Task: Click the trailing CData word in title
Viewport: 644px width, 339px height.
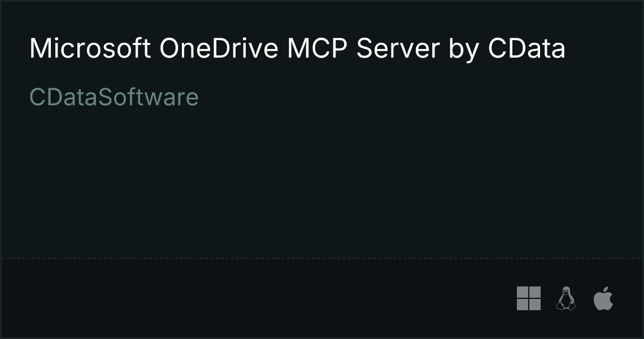Action: click(526, 49)
